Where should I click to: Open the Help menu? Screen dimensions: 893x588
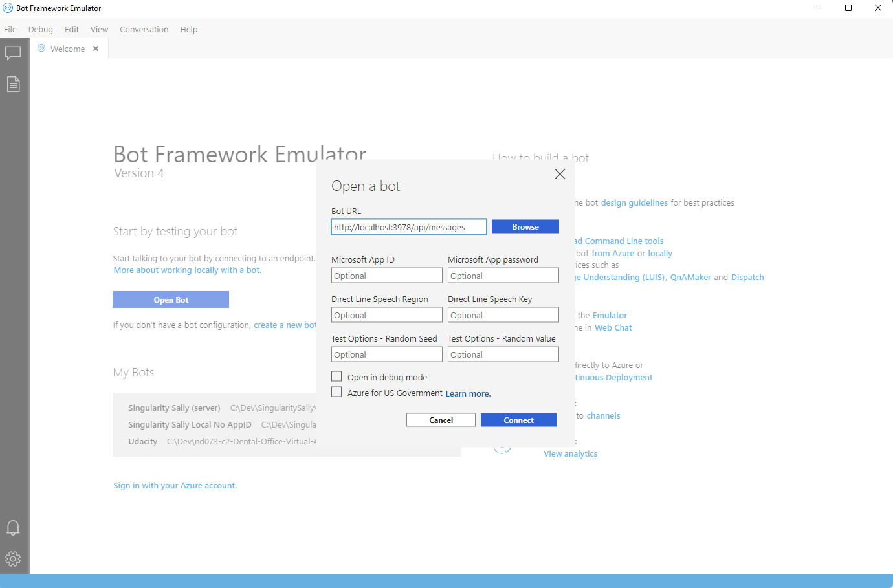point(189,29)
